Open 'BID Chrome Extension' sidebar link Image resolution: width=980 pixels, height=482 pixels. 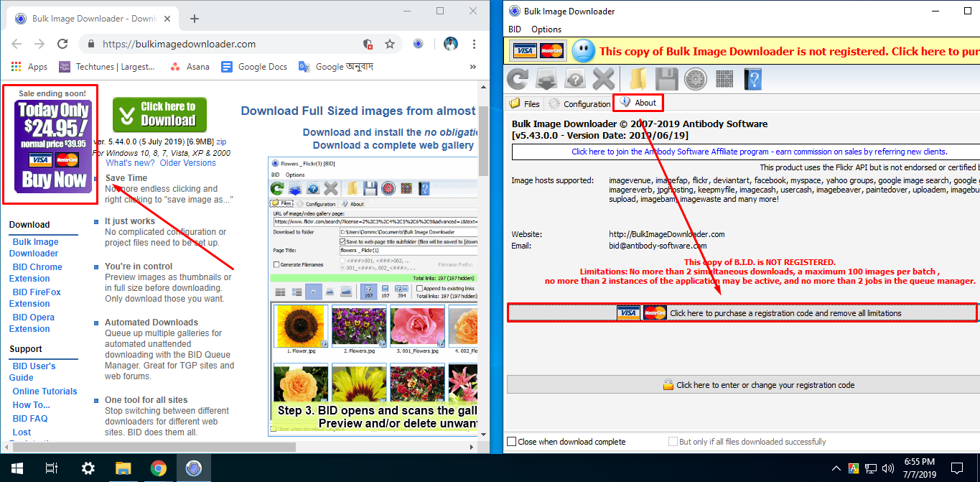pos(36,272)
